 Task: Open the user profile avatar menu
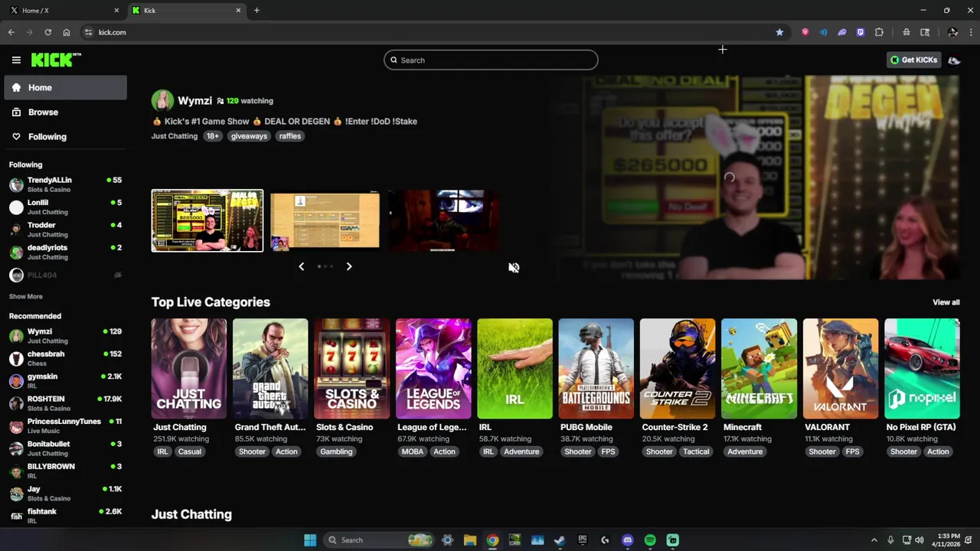pos(954,60)
